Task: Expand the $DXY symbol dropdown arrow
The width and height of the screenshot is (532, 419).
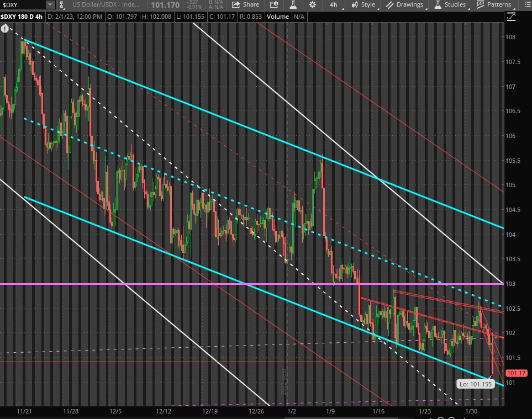Action: [50, 4]
